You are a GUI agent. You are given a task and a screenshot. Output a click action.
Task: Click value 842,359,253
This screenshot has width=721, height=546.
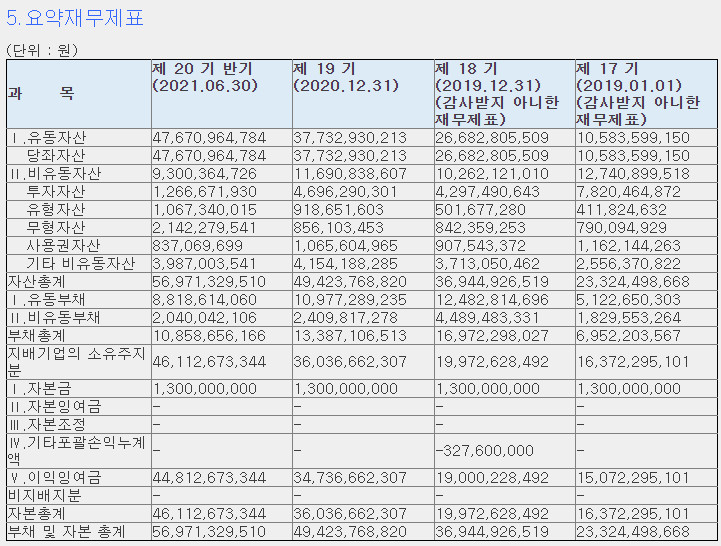[481, 228]
